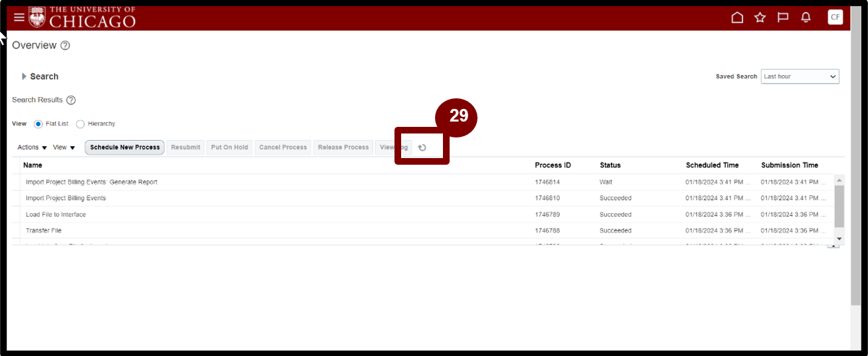Sort by the Status column header
Image resolution: width=868 pixels, height=356 pixels.
pos(610,165)
